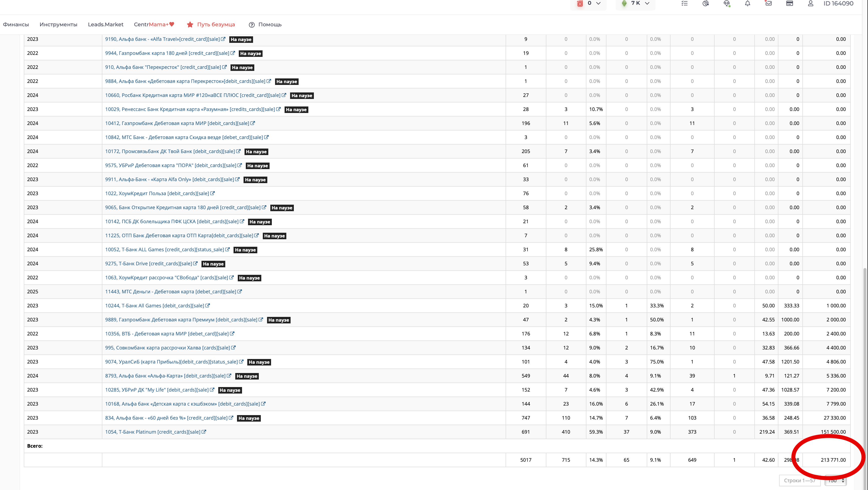Select the 151 500.00 value in Platinum row
Screen dimensions: 868x490
point(833,432)
